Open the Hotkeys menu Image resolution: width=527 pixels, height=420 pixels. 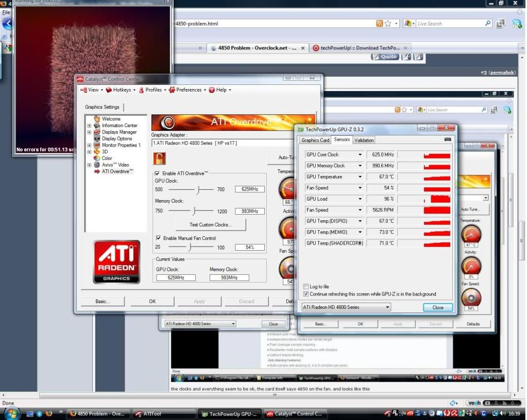pos(121,90)
